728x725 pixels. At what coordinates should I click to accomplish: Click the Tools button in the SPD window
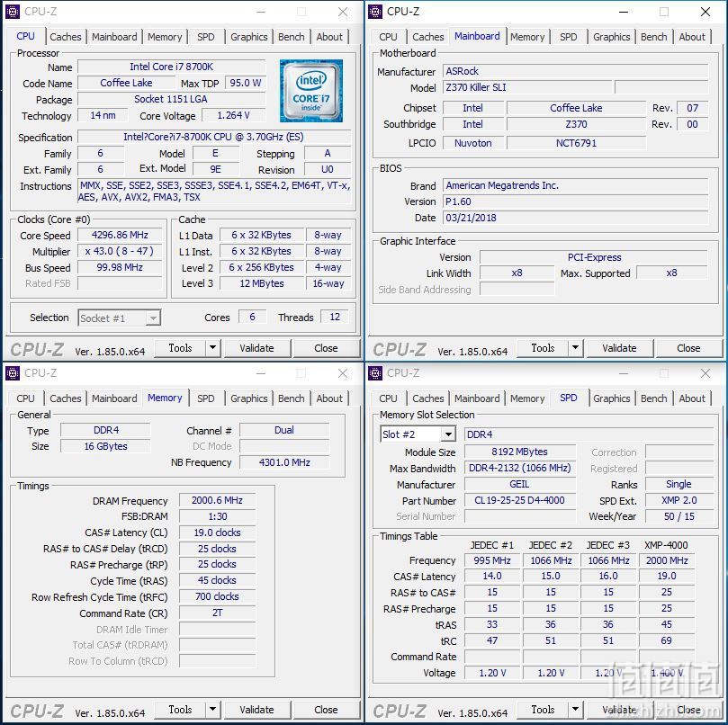(x=543, y=710)
